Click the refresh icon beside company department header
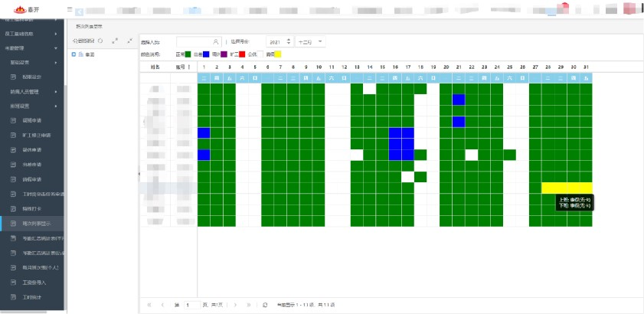Image resolution: width=644 pixels, height=314 pixels. click(x=100, y=41)
